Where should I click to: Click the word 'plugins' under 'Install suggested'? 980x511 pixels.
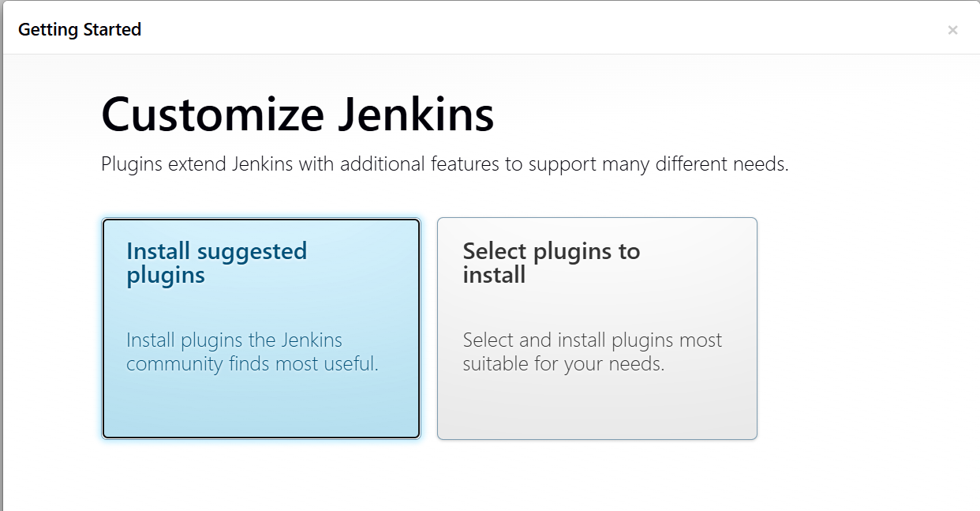click(x=166, y=276)
